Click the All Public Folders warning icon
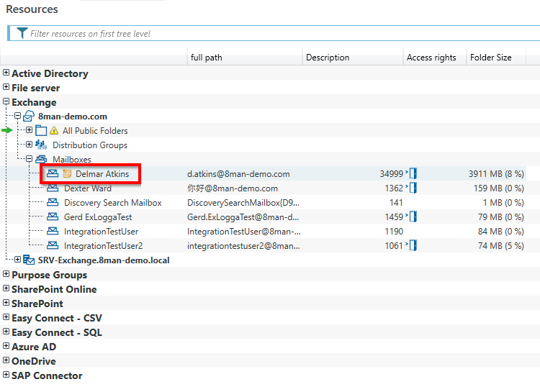 54,131
